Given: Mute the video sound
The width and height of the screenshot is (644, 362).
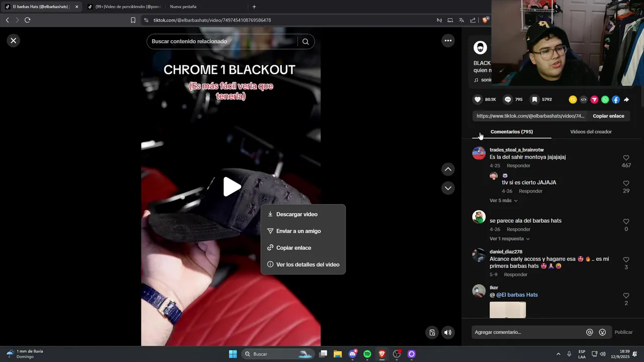Looking at the screenshot, I should [447, 332].
